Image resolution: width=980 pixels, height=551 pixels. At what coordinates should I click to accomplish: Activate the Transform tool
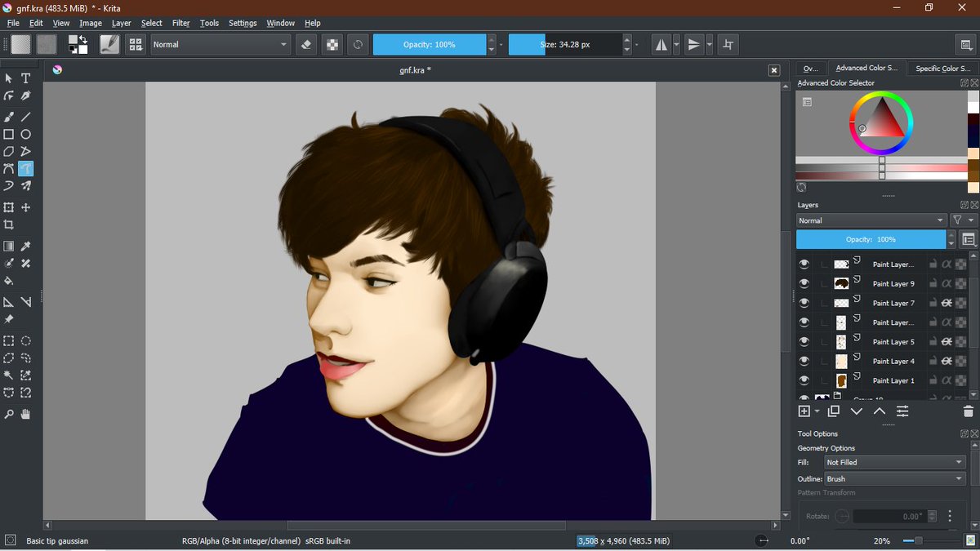pyautogui.click(x=9, y=207)
